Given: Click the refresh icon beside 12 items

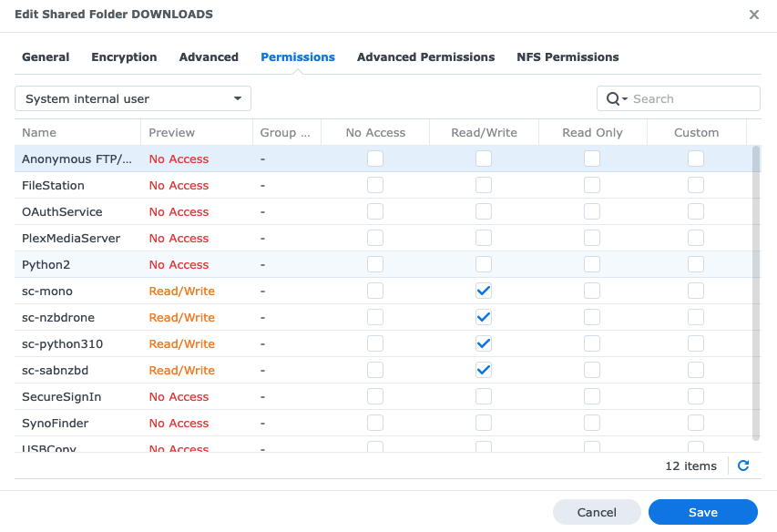Looking at the screenshot, I should tap(743, 465).
